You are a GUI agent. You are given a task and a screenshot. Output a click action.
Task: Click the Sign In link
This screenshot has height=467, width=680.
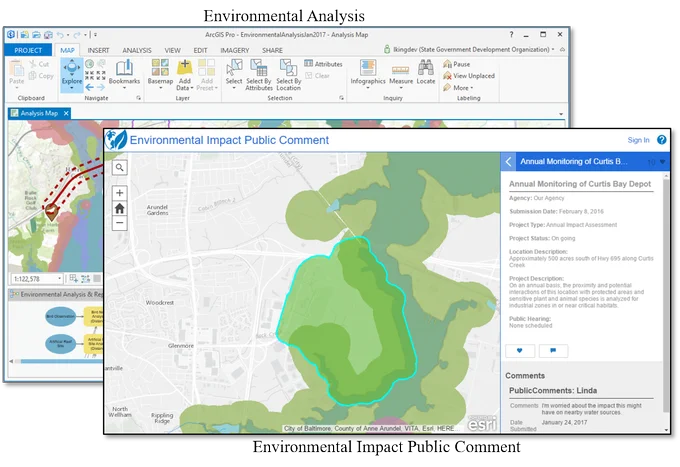(x=638, y=140)
